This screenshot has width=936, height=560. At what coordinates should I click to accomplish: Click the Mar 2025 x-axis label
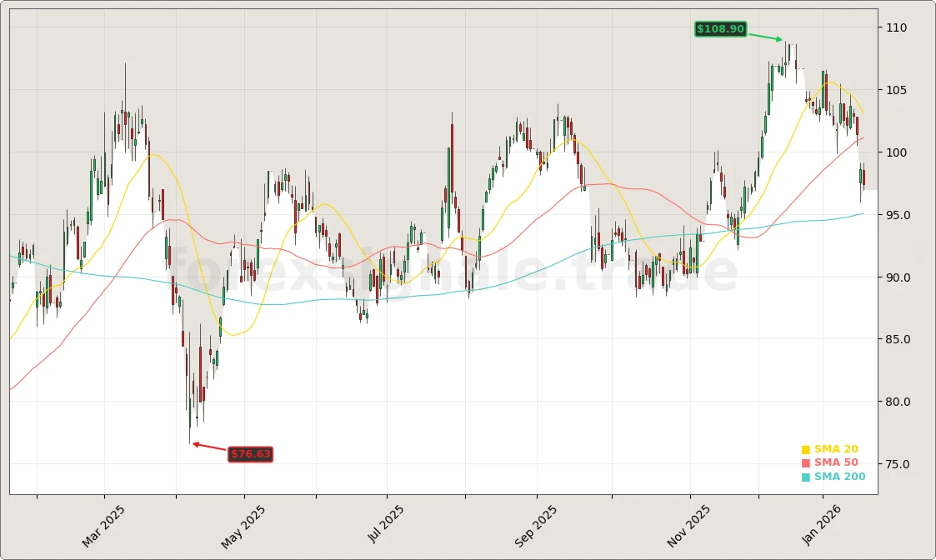click(x=104, y=525)
